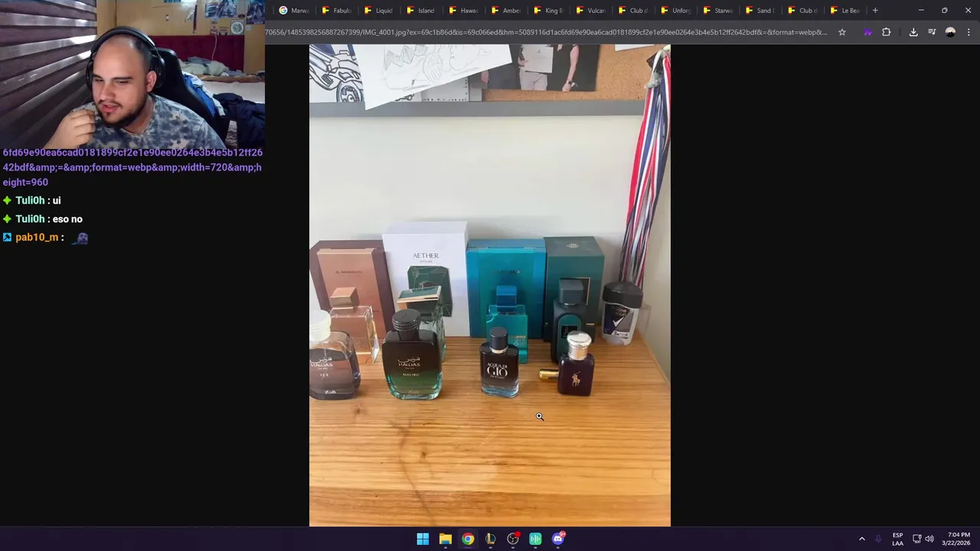This screenshot has width=980, height=551.
Task: Open League of Legends from the taskbar
Action: pos(490,539)
